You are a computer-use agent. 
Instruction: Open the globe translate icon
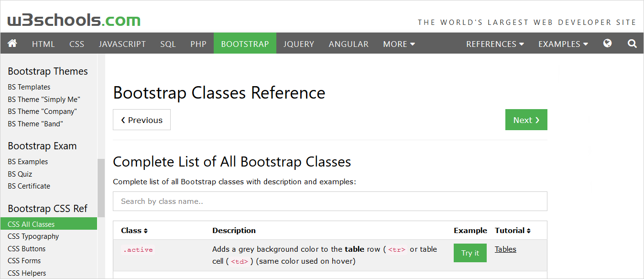click(607, 44)
